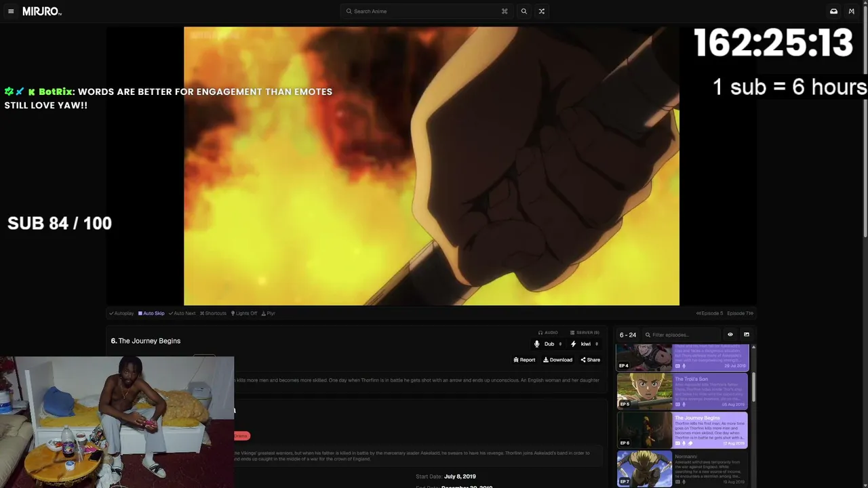Switch player via the Plyr option

[x=269, y=313]
